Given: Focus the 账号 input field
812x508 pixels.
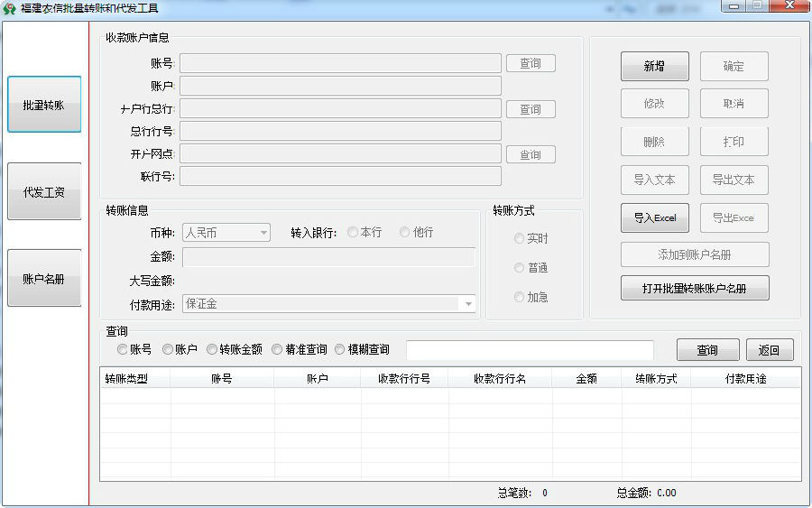Looking at the screenshot, I should tap(340, 63).
